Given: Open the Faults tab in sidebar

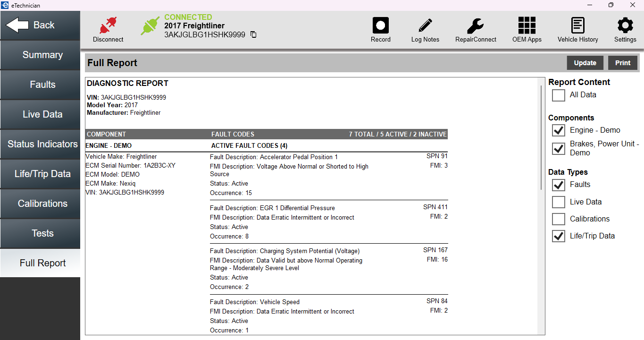Looking at the screenshot, I should coord(40,85).
